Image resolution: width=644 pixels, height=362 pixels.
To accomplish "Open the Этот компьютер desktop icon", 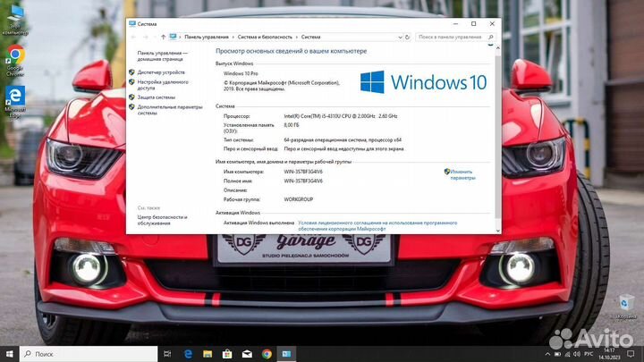I will coord(15,19).
